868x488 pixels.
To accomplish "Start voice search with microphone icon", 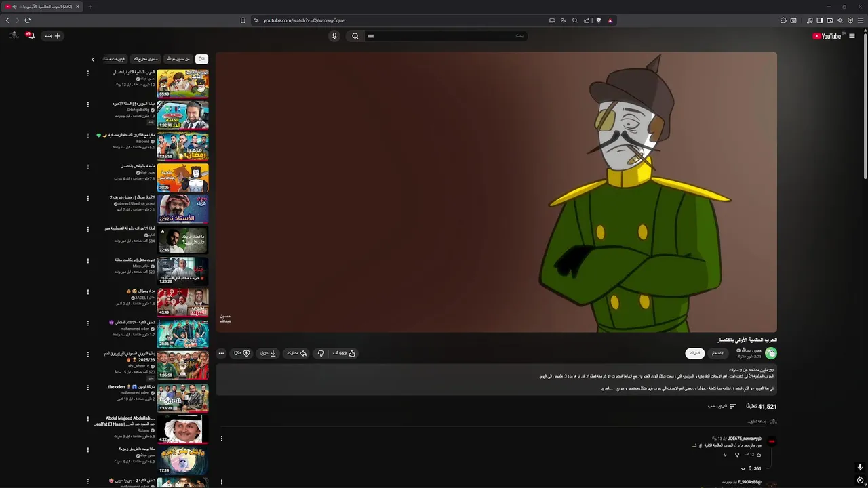I will [x=334, y=36].
